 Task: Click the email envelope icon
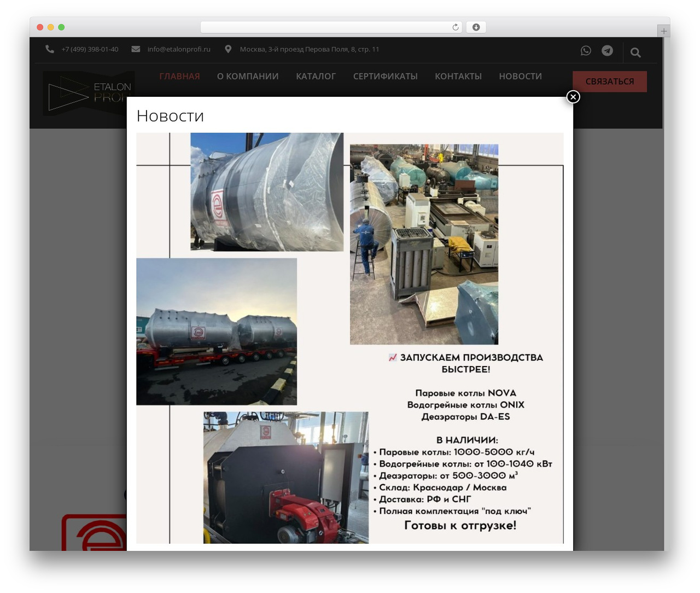coord(136,49)
